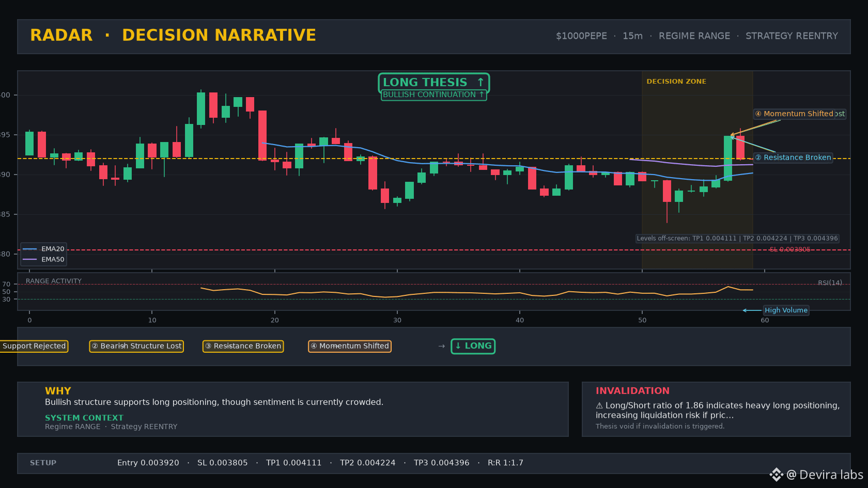
Task: Click the TP1 0.004111 setup value
Action: coord(294,463)
